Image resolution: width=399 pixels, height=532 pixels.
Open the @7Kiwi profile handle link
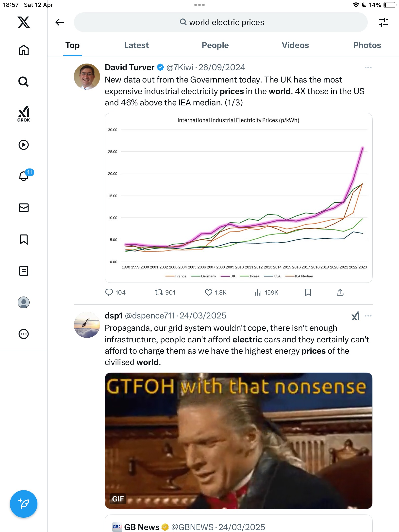(180, 67)
